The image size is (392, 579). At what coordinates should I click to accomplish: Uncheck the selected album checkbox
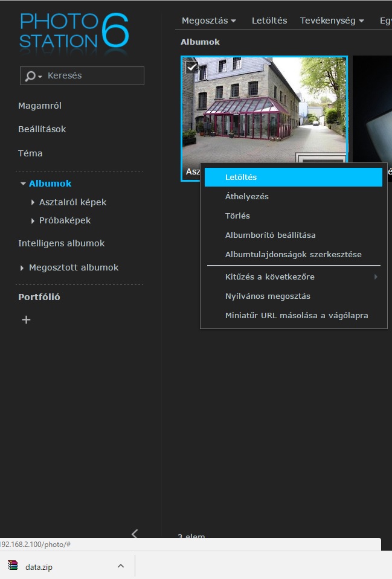(x=191, y=67)
